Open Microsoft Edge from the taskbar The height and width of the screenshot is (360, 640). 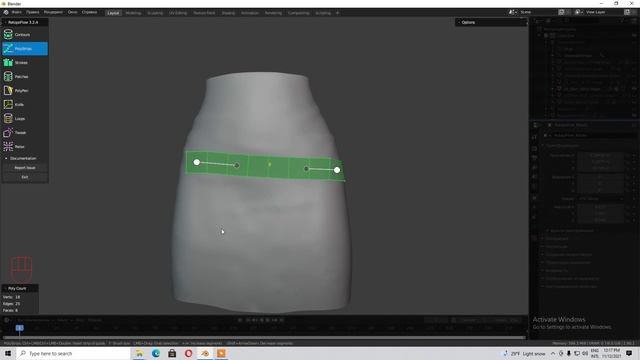coord(156,353)
